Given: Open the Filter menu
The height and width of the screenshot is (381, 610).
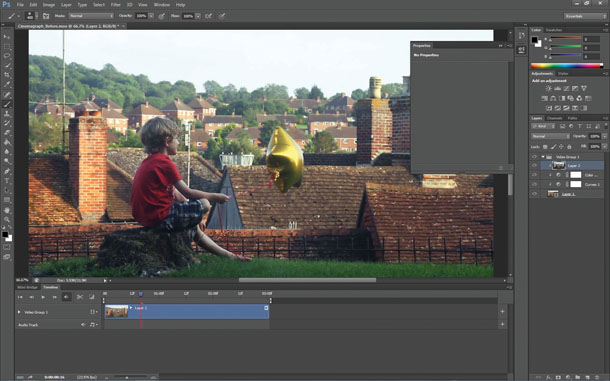Looking at the screenshot, I should [x=116, y=5].
